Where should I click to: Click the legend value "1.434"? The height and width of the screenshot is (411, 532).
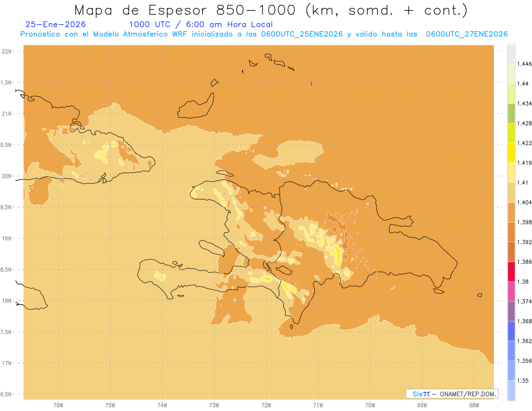pos(524,103)
